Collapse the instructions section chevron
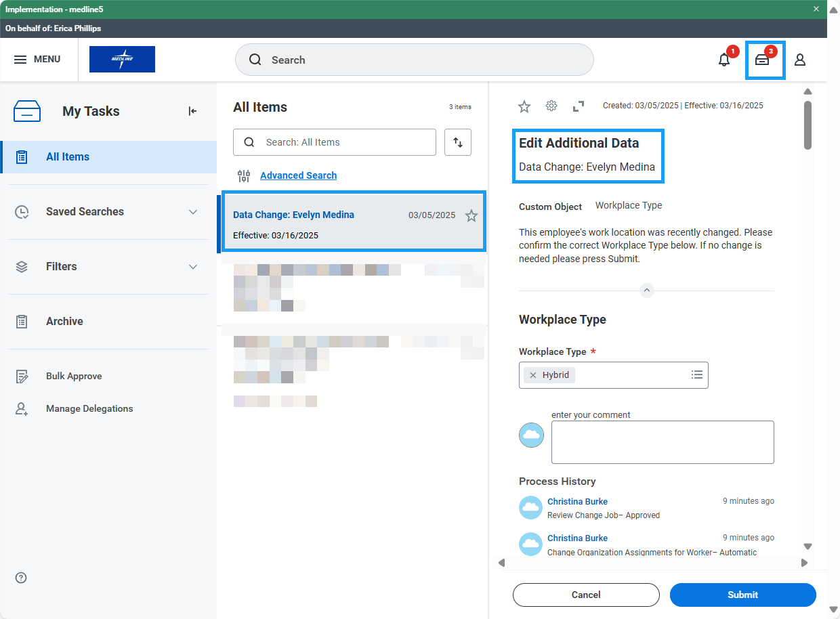Viewport: 840px width, 619px height. [646, 291]
